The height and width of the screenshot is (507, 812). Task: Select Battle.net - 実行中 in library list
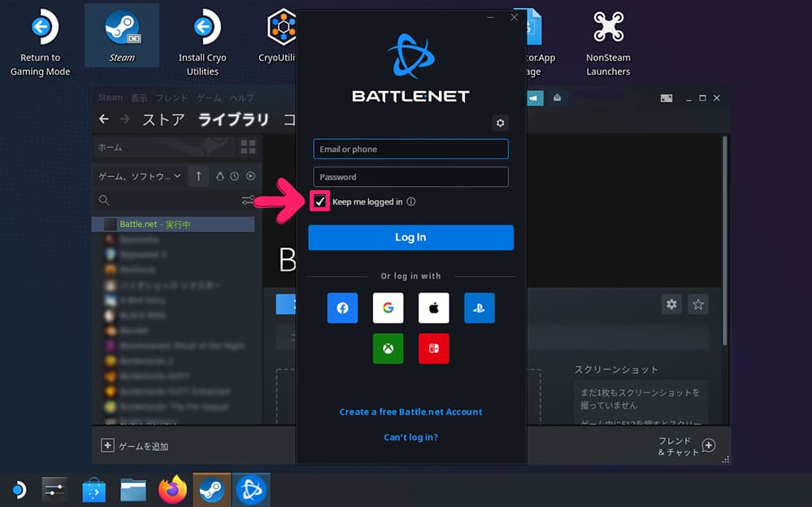tap(173, 224)
